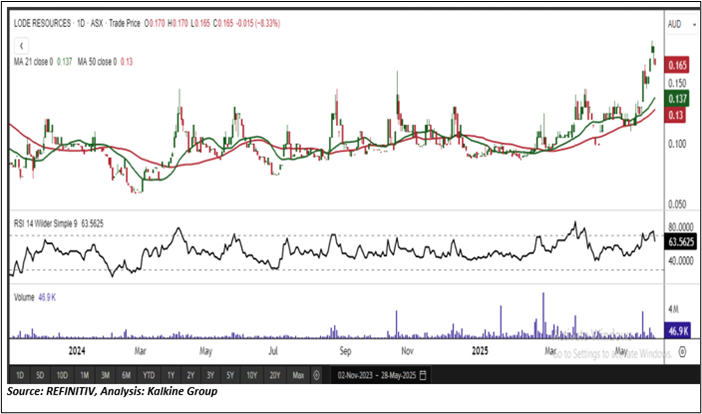
Task: Click the green 0.137 MA price tag
Action: [x=677, y=98]
